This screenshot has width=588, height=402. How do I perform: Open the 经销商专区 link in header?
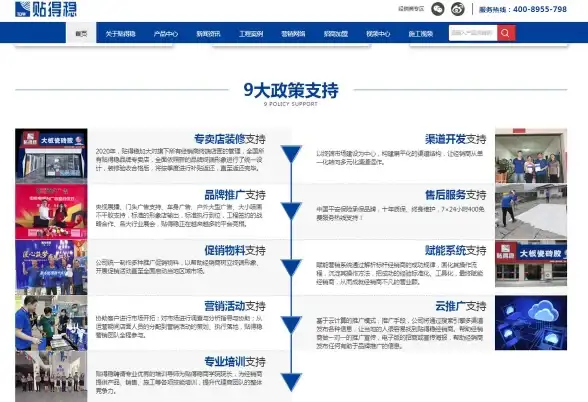coord(411,9)
